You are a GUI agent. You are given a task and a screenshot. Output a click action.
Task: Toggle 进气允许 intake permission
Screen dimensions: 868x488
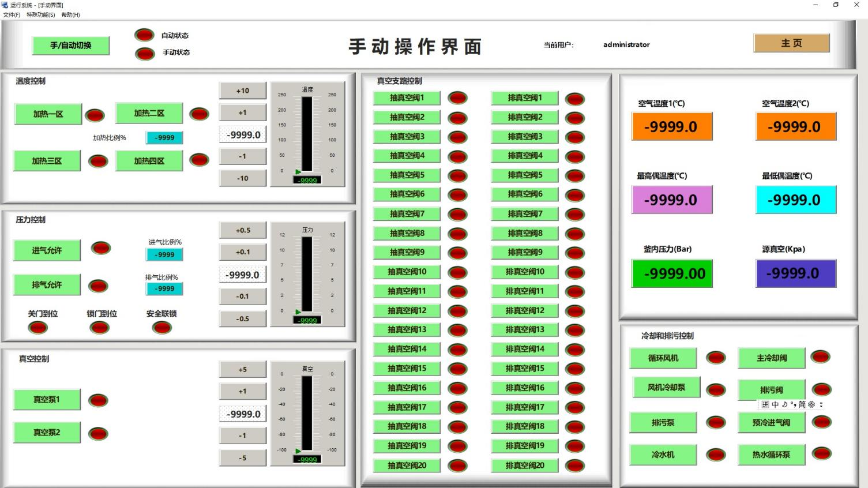[47, 250]
